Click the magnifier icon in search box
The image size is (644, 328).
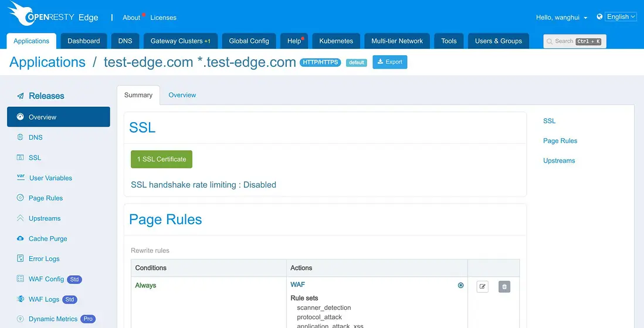pos(550,42)
